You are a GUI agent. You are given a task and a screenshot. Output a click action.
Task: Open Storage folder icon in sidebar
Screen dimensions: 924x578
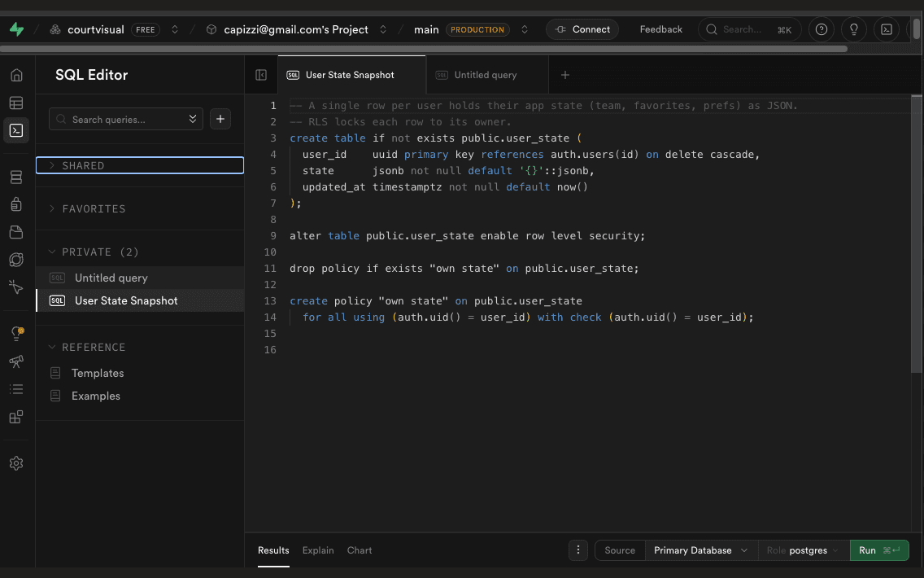tap(16, 232)
